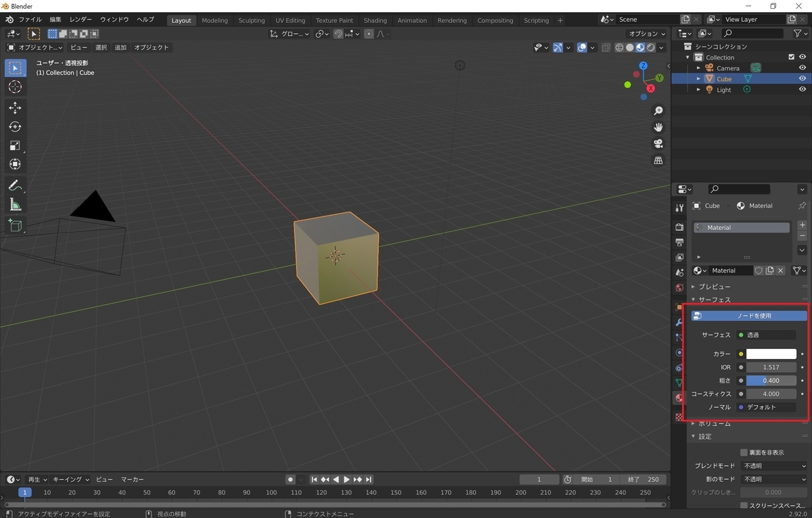Image resolution: width=812 pixels, height=518 pixels.
Task: Open ヘルプ menu
Action: click(145, 20)
